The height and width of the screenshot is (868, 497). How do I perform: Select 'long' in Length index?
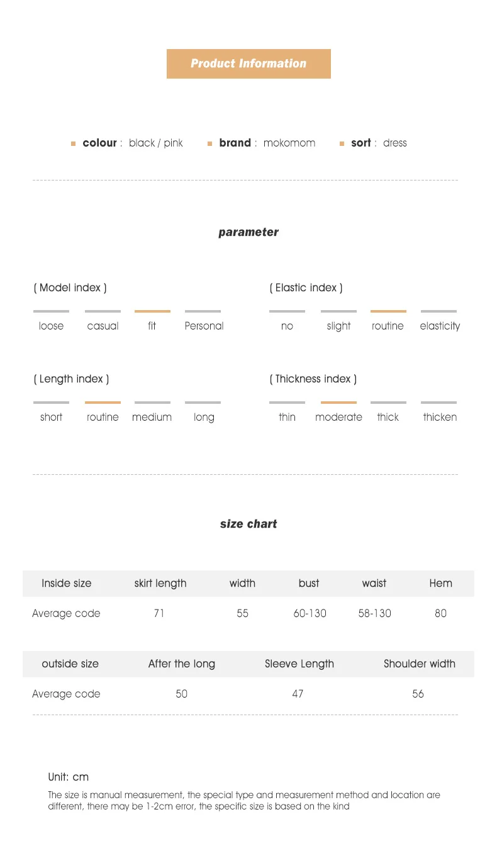click(204, 417)
